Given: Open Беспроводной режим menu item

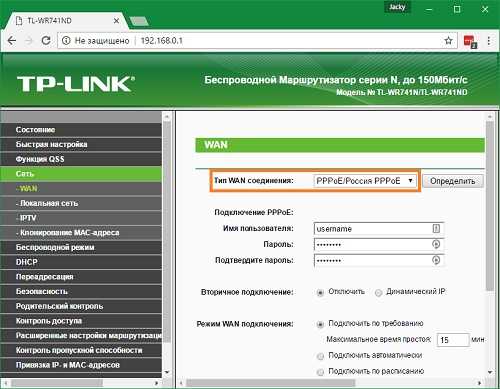Looking at the screenshot, I should (81, 247).
